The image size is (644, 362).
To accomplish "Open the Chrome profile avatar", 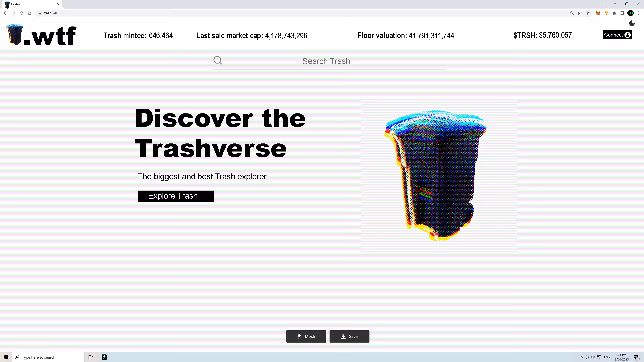I will 631,13.
